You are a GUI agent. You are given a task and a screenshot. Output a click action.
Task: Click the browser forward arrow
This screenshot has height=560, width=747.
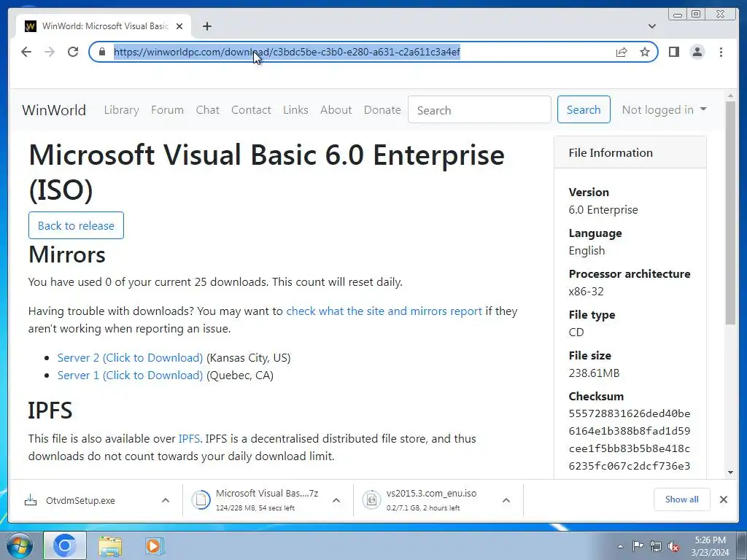pos(50,52)
